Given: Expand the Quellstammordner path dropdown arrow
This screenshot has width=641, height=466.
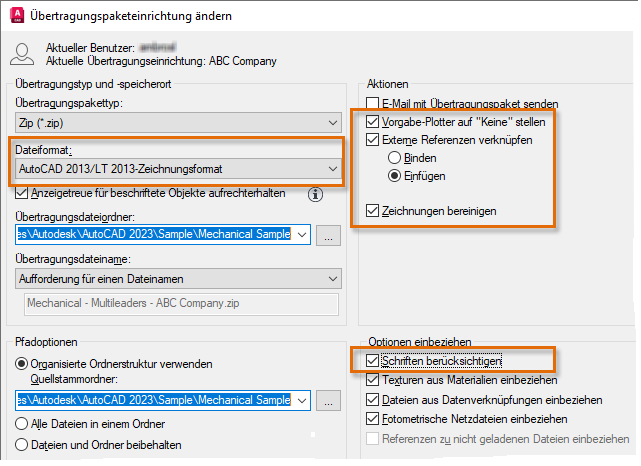Looking at the screenshot, I should click(302, 401).
